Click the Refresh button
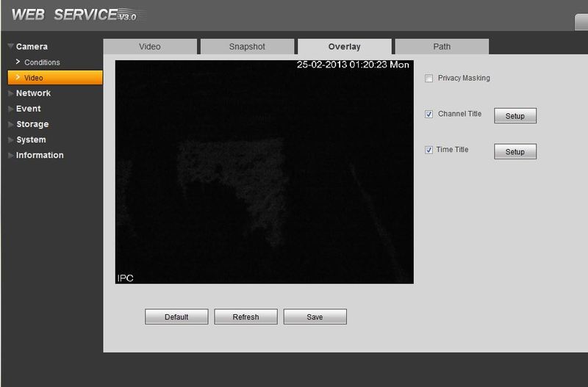 [x=245, y=317]
